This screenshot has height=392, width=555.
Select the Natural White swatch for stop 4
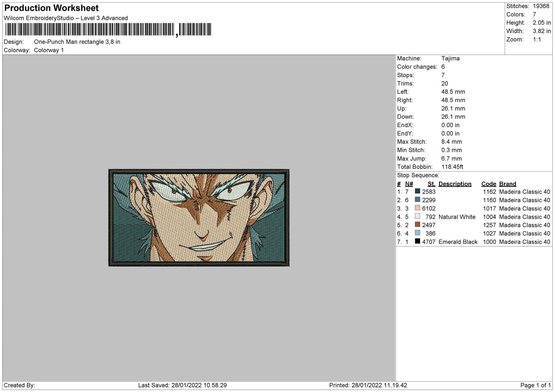pos(417,216)
